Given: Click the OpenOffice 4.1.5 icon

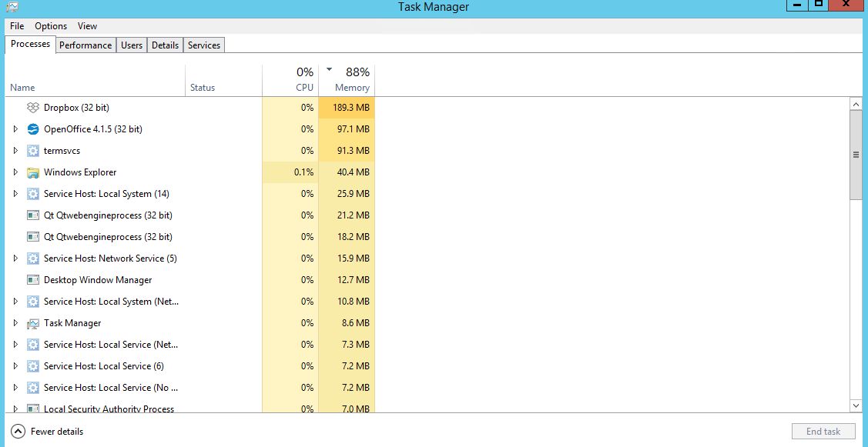Looking at the screenshot, I should click(x=33, y=129).
